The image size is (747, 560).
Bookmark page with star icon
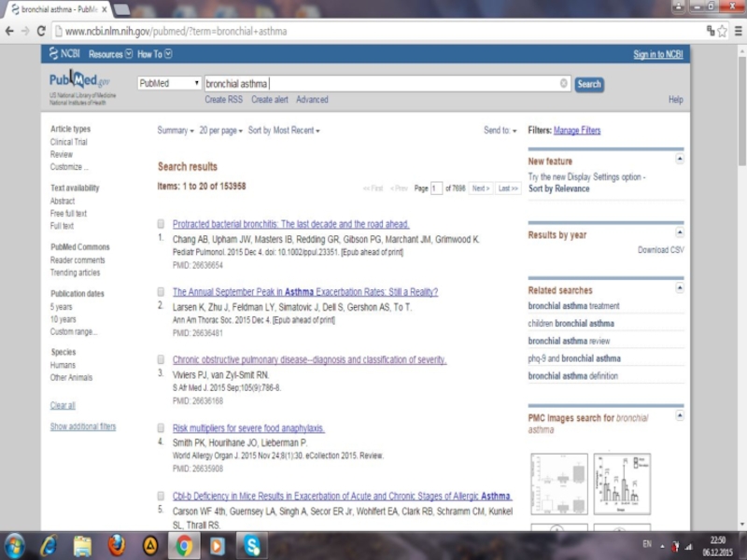coord(723,32)
